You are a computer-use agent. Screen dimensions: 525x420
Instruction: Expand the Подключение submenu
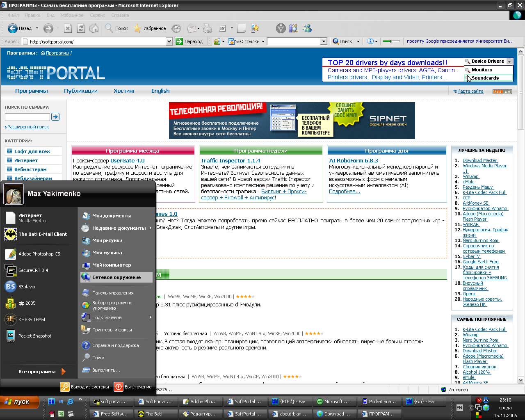pyautogui.click(x=116, y=317)
